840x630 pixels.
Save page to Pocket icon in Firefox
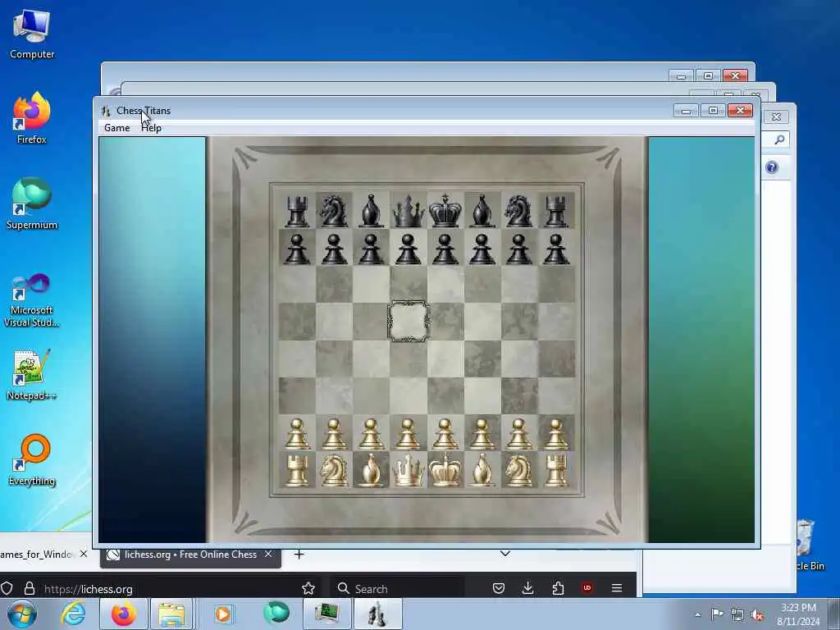pyautogui.click(x=499, y=588)
